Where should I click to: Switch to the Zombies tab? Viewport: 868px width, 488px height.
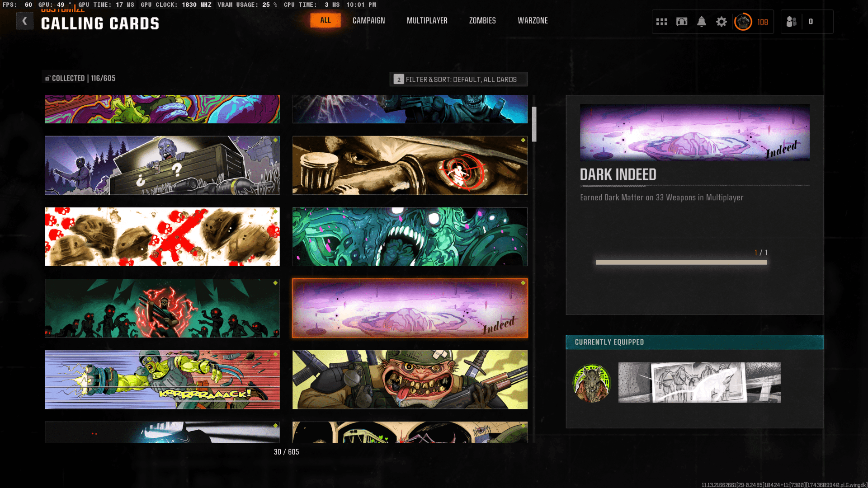pos(482,21)
